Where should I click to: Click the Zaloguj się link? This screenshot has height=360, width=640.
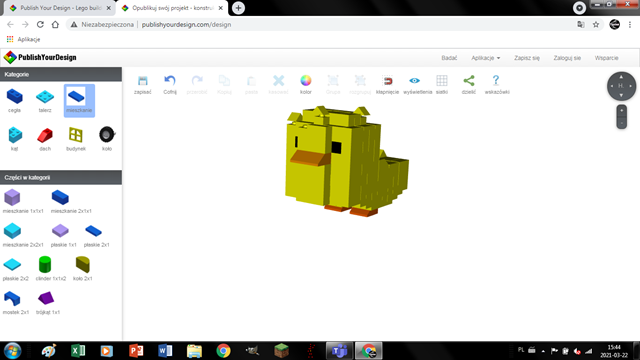[x=567, y=58]
